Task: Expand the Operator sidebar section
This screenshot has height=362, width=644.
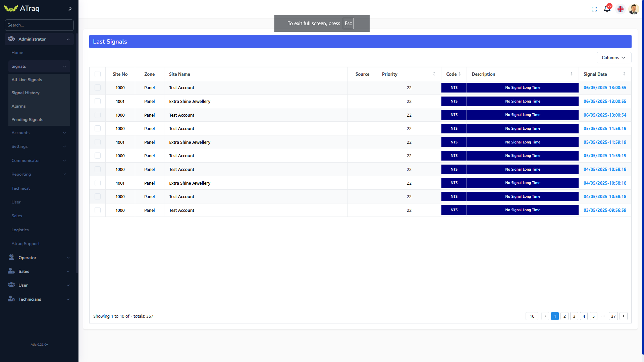Action: tap(39, 257)
